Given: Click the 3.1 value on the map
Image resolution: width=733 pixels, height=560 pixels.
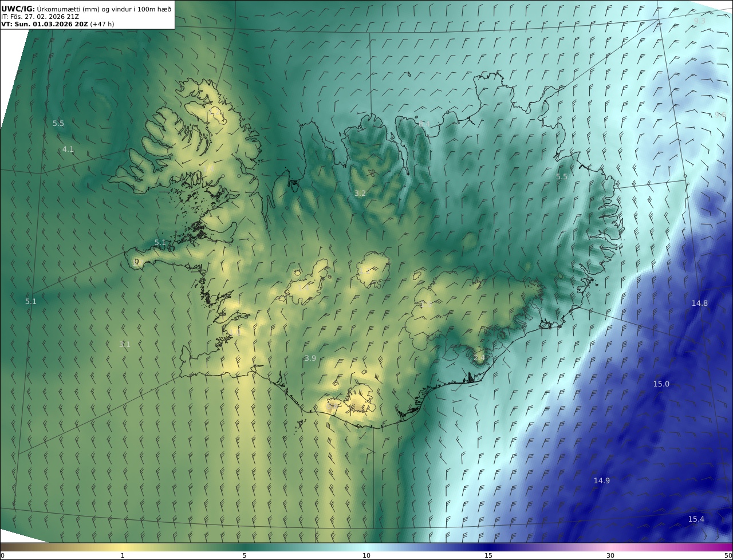Looking at the screenshot, I should [x=124, y=344].
